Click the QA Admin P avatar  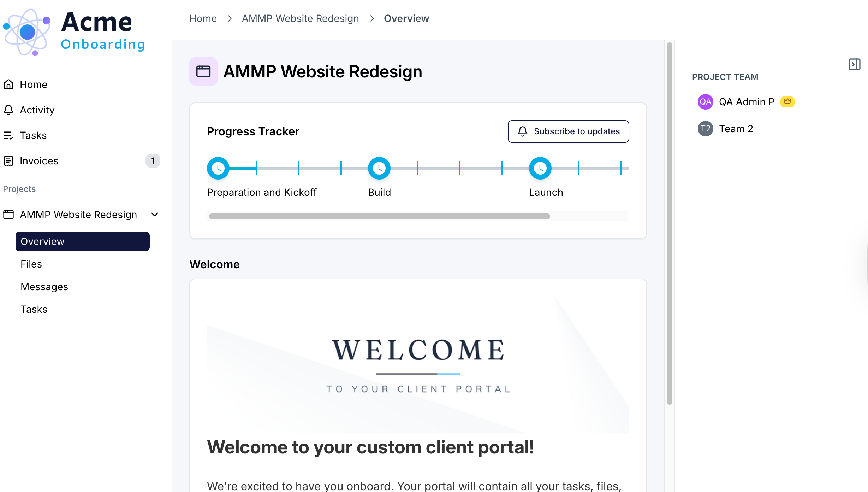pyautogui.click(x=705, y=102)
